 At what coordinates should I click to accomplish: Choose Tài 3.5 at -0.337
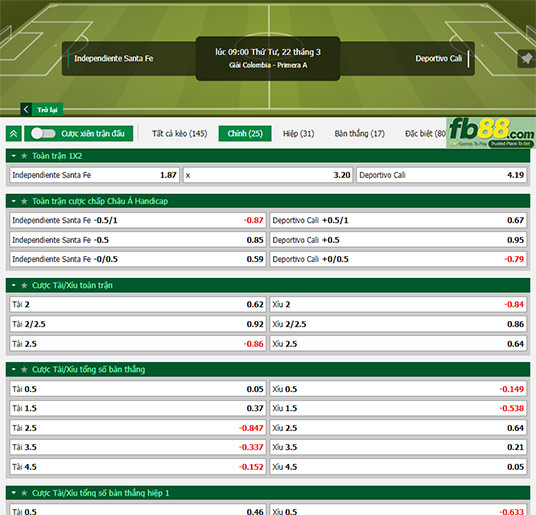[138, 447]
